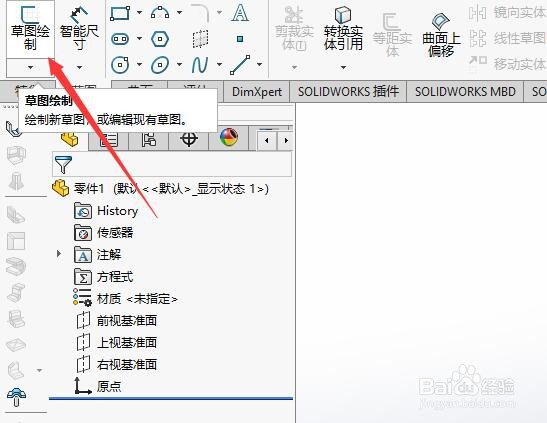Open the ConfigurationManager tab

[149, 139]
